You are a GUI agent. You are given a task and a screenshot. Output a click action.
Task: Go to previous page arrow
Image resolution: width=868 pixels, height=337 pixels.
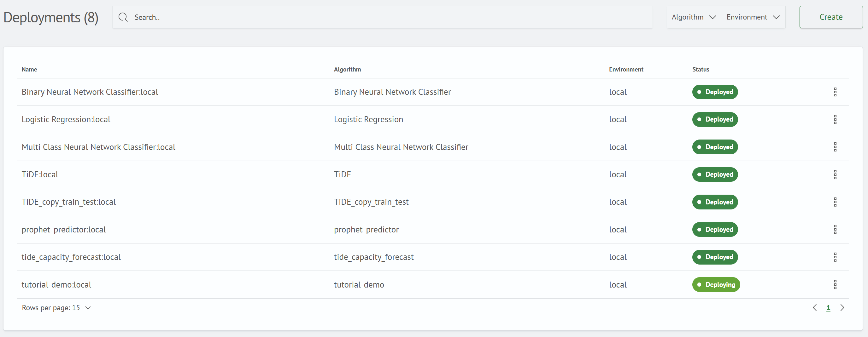[x=815, y=308]
